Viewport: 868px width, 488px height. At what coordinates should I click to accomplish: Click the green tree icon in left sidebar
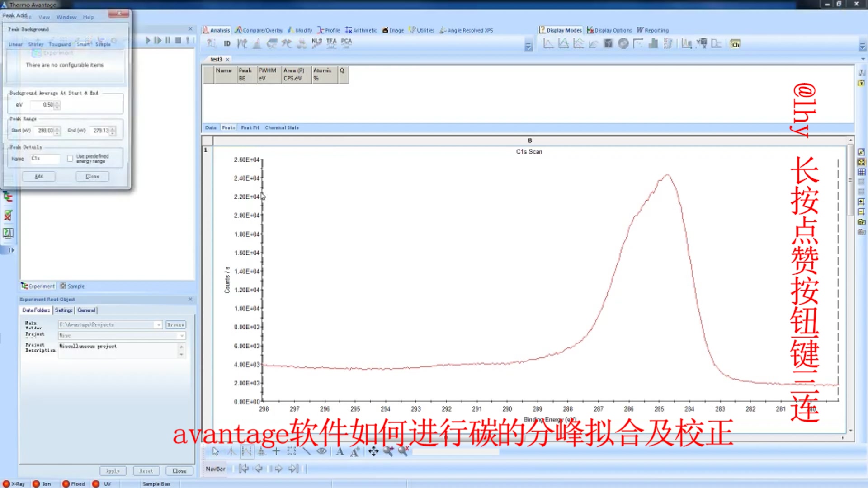click(8, 197)
